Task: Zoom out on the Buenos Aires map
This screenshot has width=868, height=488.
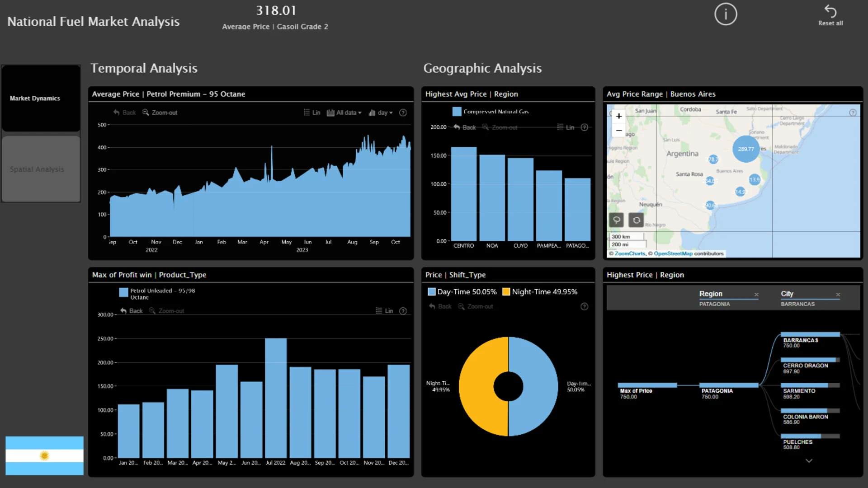Action: coord(619,131)
